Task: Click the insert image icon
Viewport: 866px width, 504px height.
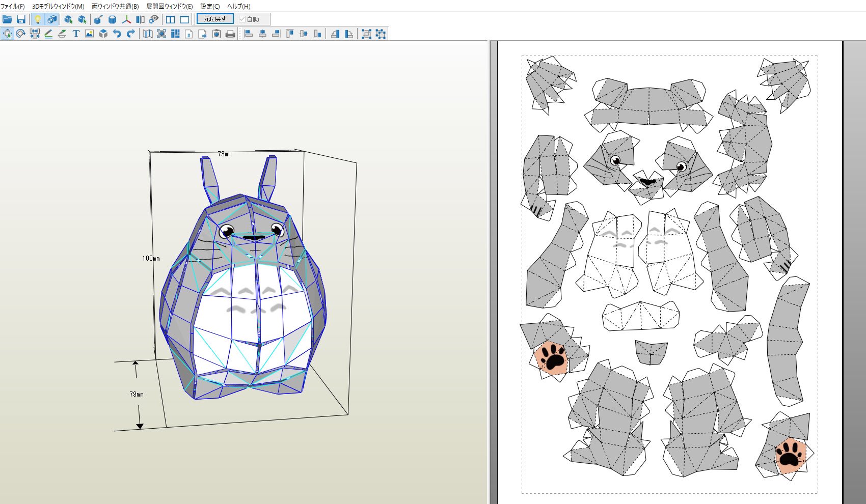Action: pyautogui.click(x=90, y=34)
